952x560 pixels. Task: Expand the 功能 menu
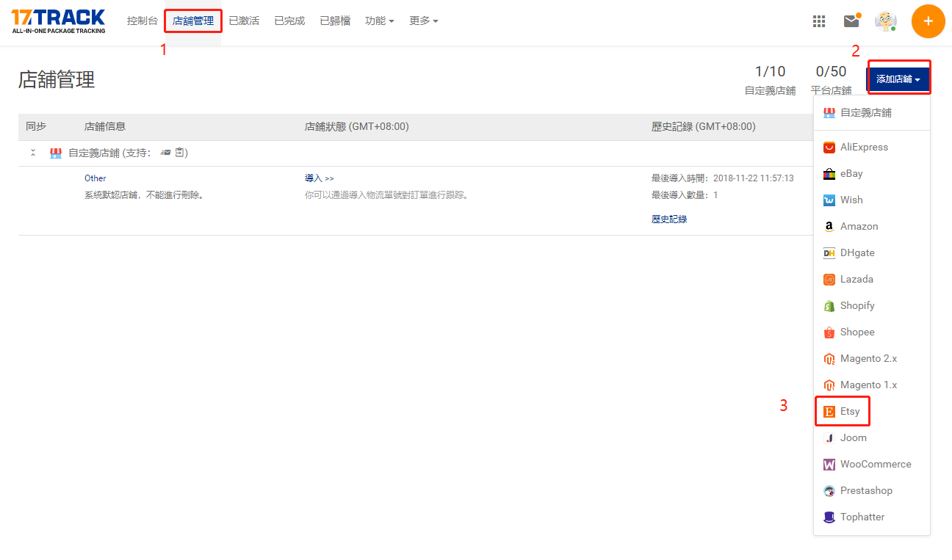(380, 21)
